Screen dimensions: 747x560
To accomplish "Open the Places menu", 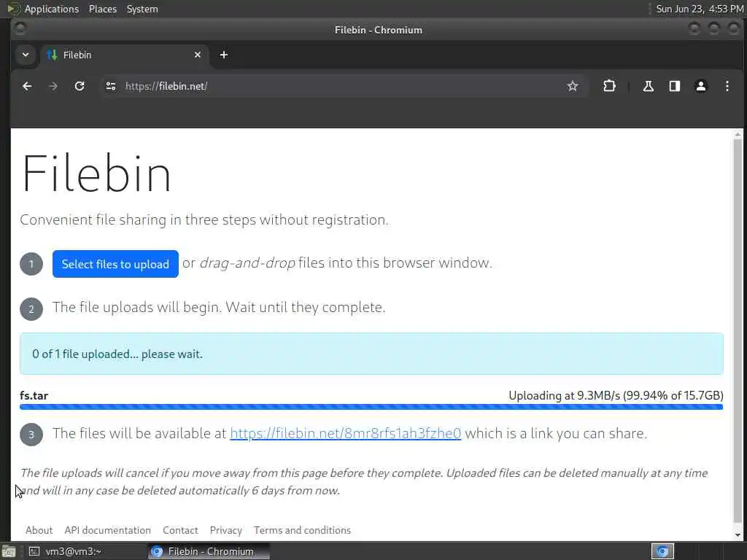I will click(102, 9).
